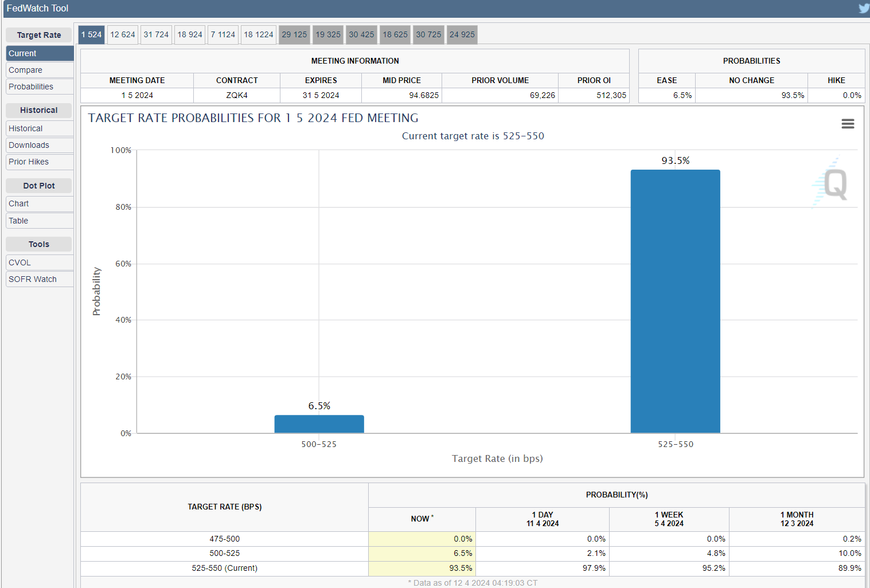Select the 1 524 meeting tab
The image size is (870, 588).
[91, 34]
